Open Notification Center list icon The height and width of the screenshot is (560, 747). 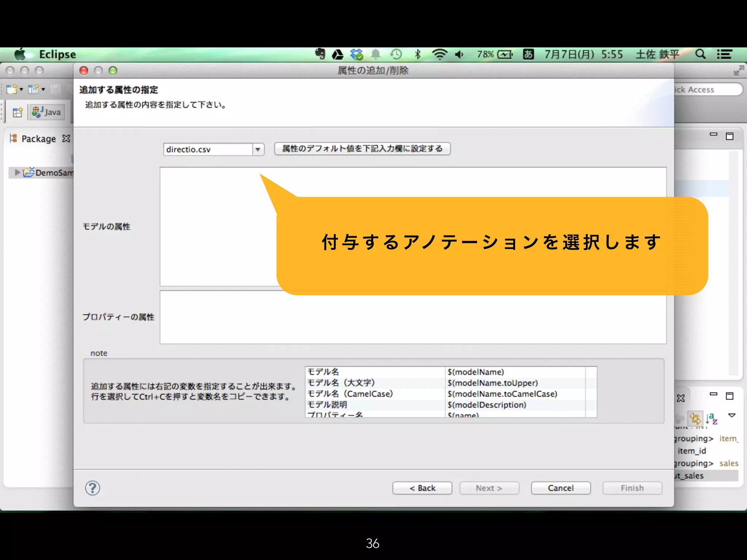[724, 54]
